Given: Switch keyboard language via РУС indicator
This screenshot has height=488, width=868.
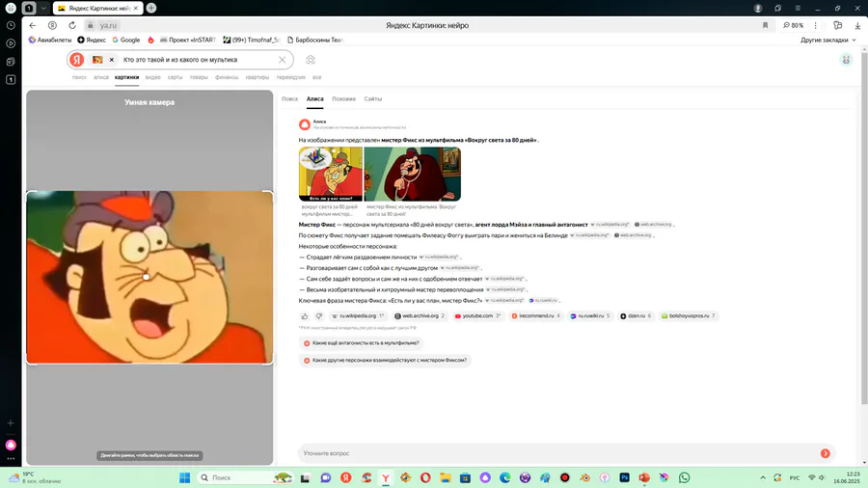Looking at the screenshot, I should click(795, 477).
